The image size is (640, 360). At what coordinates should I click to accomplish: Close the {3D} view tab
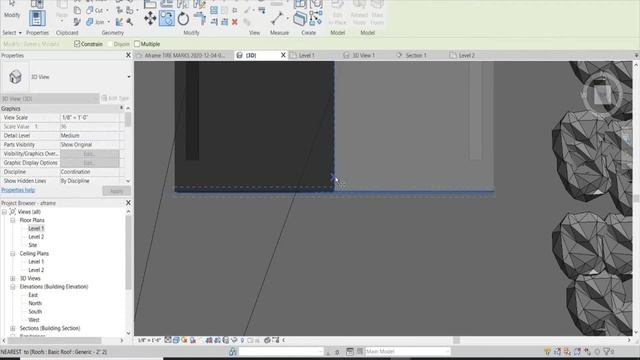point(283,55)
